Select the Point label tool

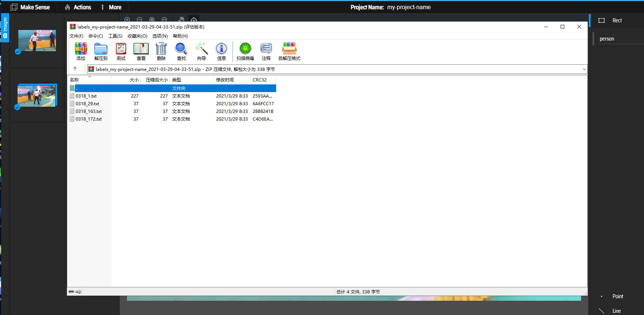coord(617,296)
